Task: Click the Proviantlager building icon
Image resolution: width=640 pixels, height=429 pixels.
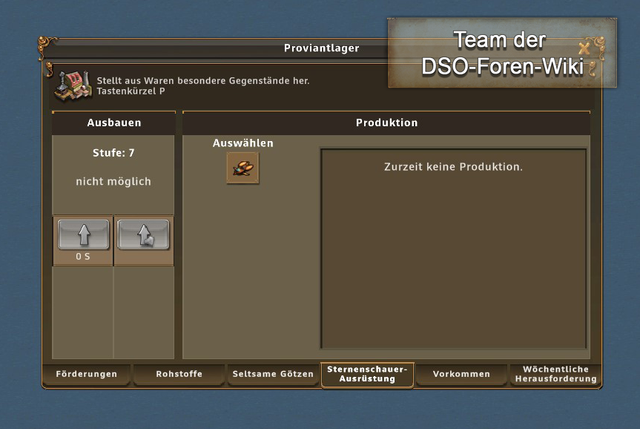Action: click(73, 86)
